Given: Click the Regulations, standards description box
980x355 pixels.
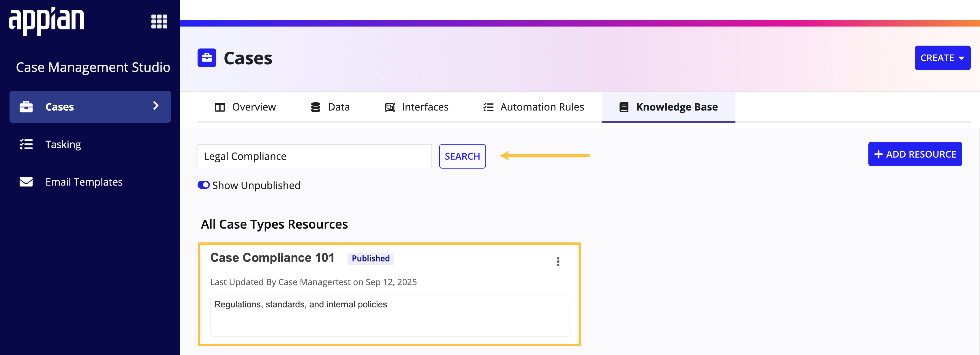Looking at the screenshot, I should 390,316.
